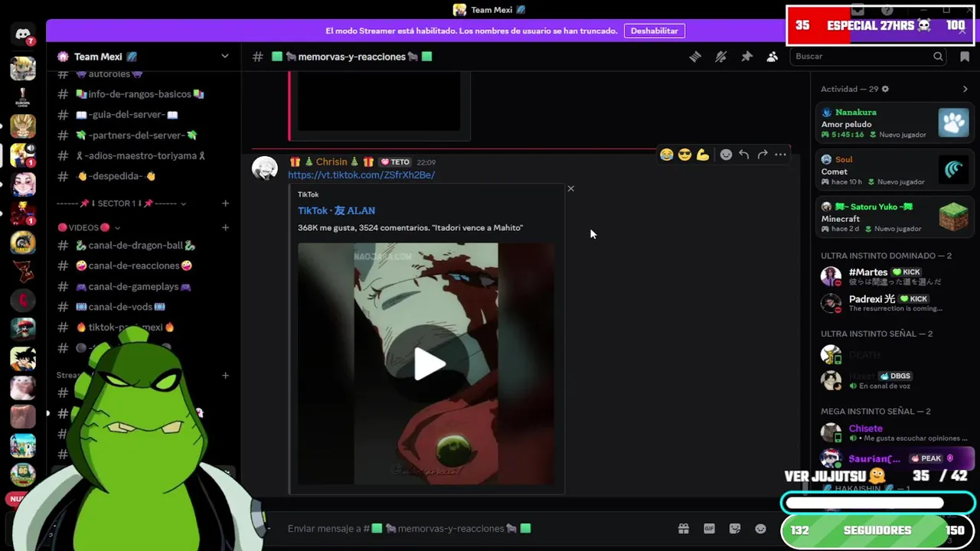This screenshot has height=551, width=980.
Task: Add channel to VIDEOS plus button
Action: [x=225, y=227]
